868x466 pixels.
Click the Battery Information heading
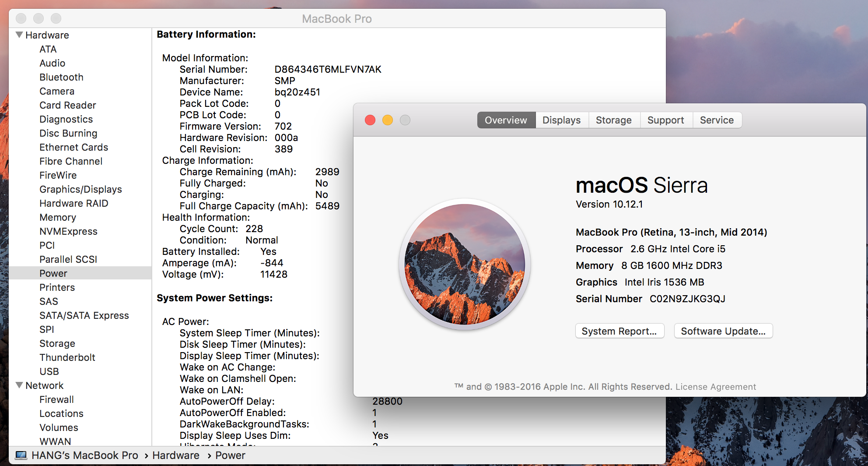coord(206,34)
